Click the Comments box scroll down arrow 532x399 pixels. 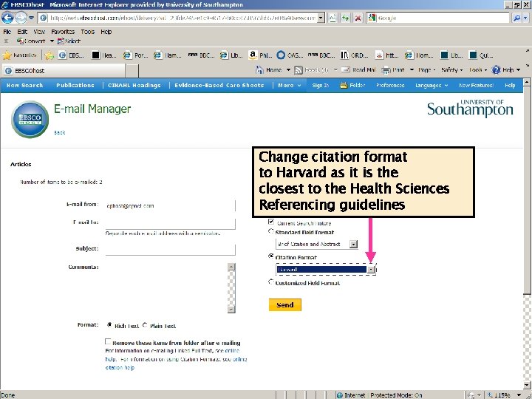pyautogui.click(x=231, y=309)
